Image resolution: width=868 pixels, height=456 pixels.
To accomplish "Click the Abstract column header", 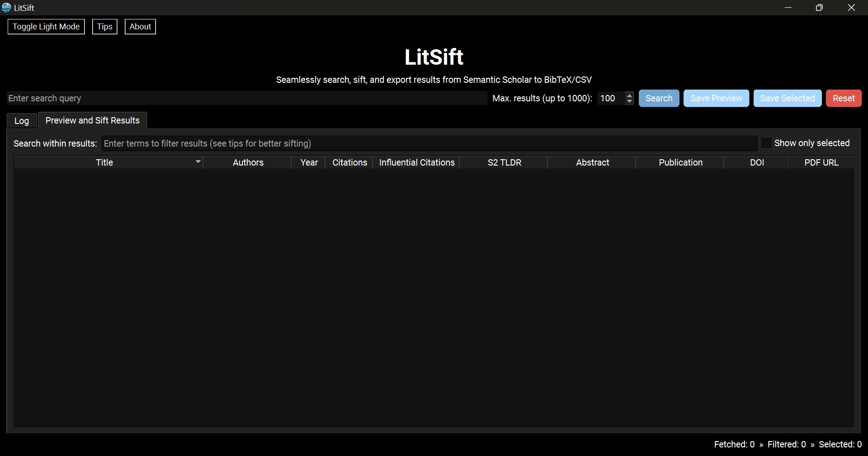I will [592, 162].
